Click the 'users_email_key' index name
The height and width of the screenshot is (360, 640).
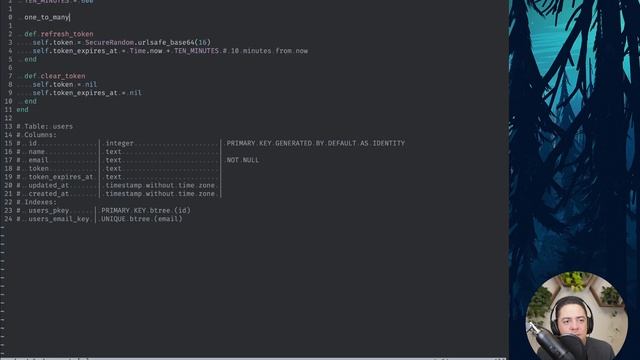tap(59, 219)
